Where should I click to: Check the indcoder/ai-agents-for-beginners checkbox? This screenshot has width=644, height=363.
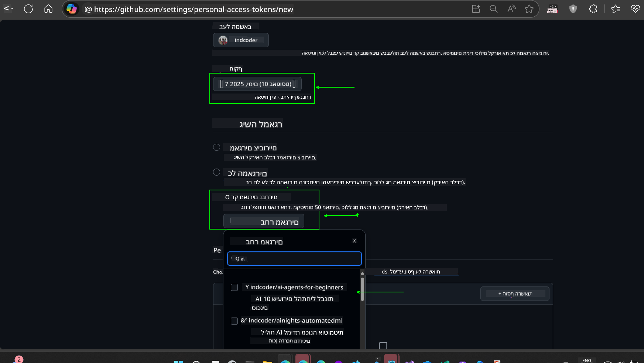pyautogui.click(x=234, y=287)
